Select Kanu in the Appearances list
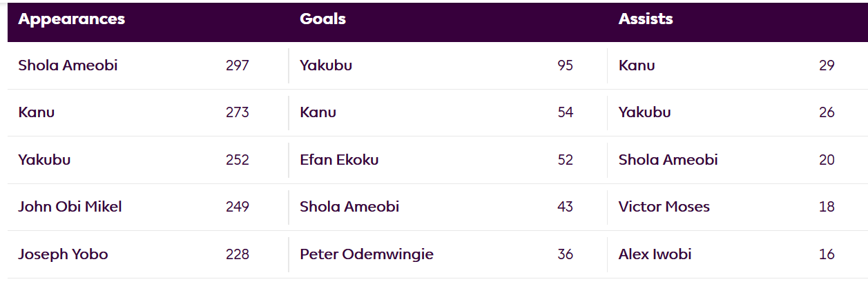This screenshot has width=868, height=284. [x=37, y=112]
